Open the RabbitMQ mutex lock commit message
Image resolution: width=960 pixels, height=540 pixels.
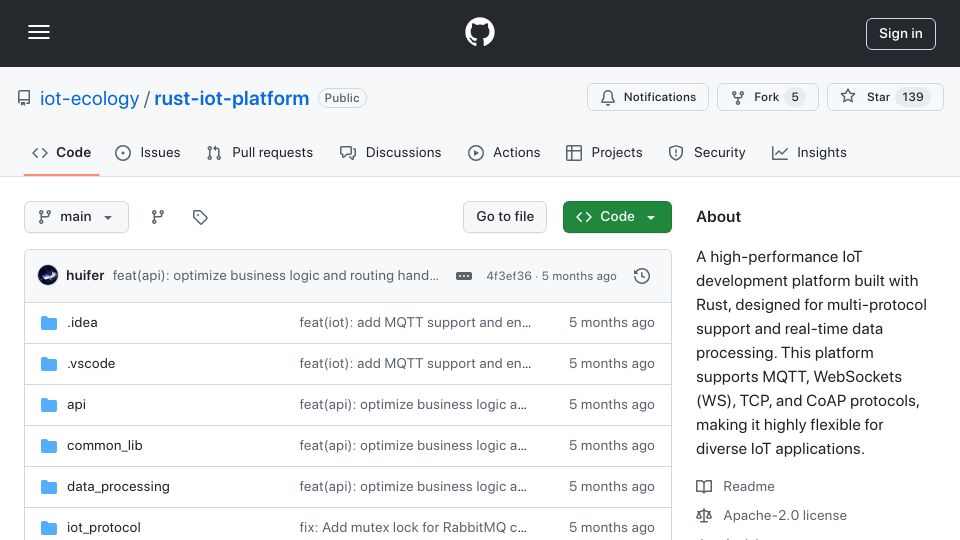(413, 528)
